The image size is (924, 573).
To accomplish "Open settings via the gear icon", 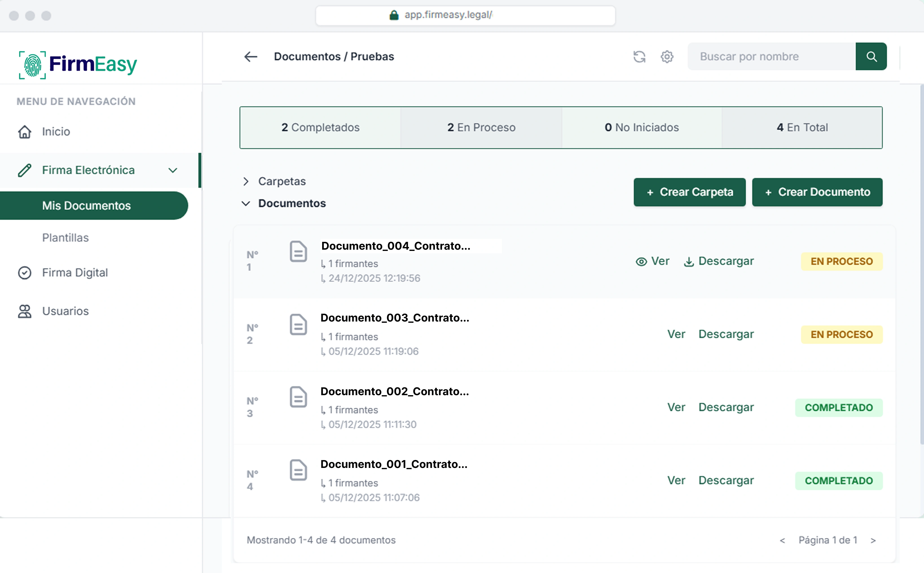I will pos(667,57).
